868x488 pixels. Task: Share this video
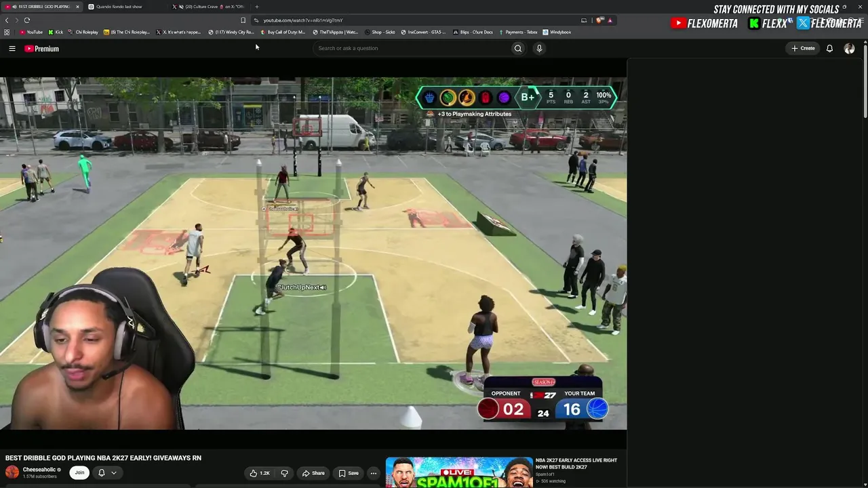tap(313, 473)
